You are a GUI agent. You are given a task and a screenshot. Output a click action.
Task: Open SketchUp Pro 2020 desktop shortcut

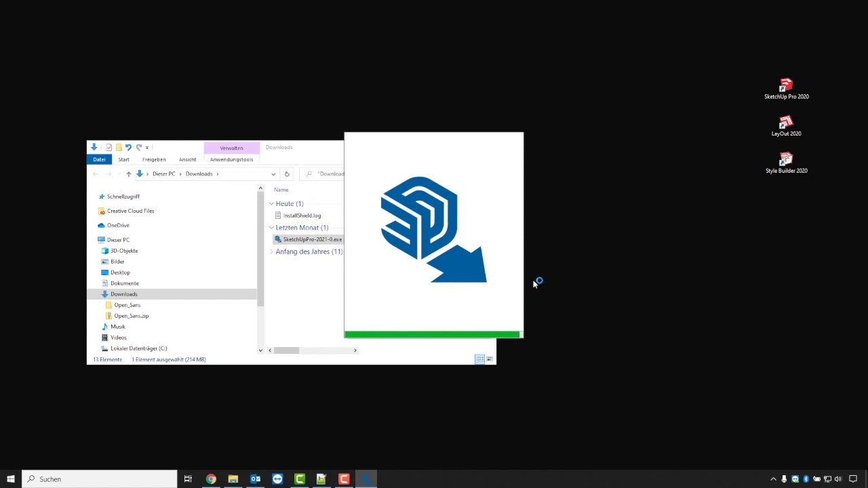(786, 89)
